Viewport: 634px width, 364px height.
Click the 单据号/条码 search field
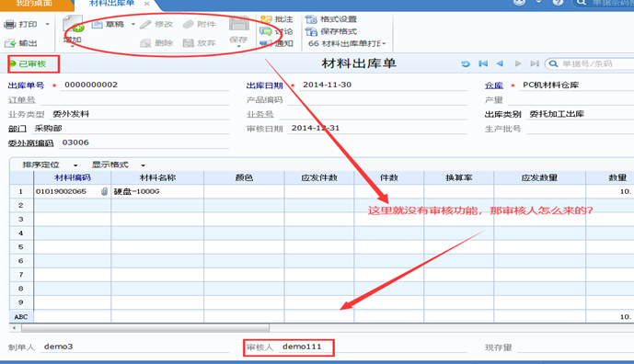point(591,63)
